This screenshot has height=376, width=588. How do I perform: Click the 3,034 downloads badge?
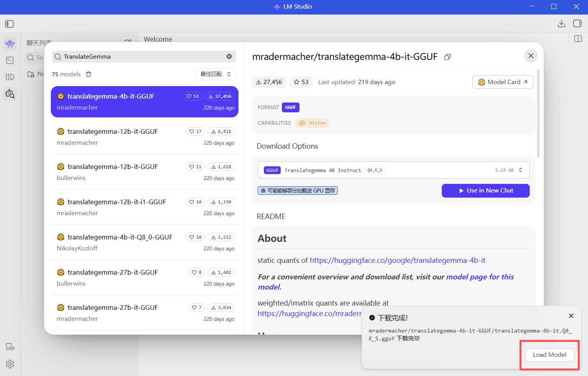click(x=221, y=308)
